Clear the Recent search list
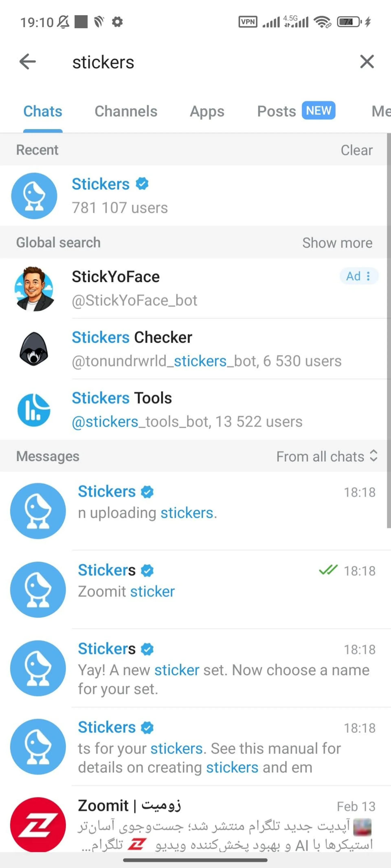The image size is (391, 868). [x=356, y=150]
